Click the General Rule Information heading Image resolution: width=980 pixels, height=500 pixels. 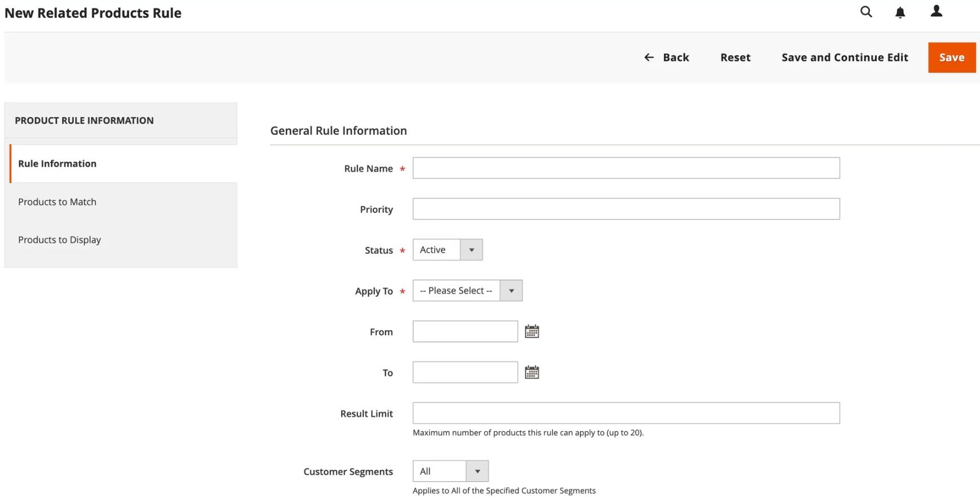point(338,131)
